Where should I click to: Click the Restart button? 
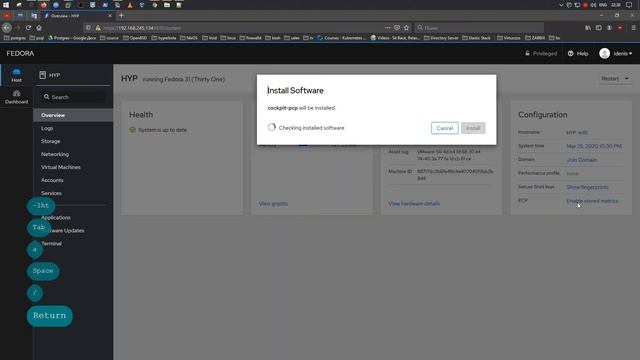point(610,78)
